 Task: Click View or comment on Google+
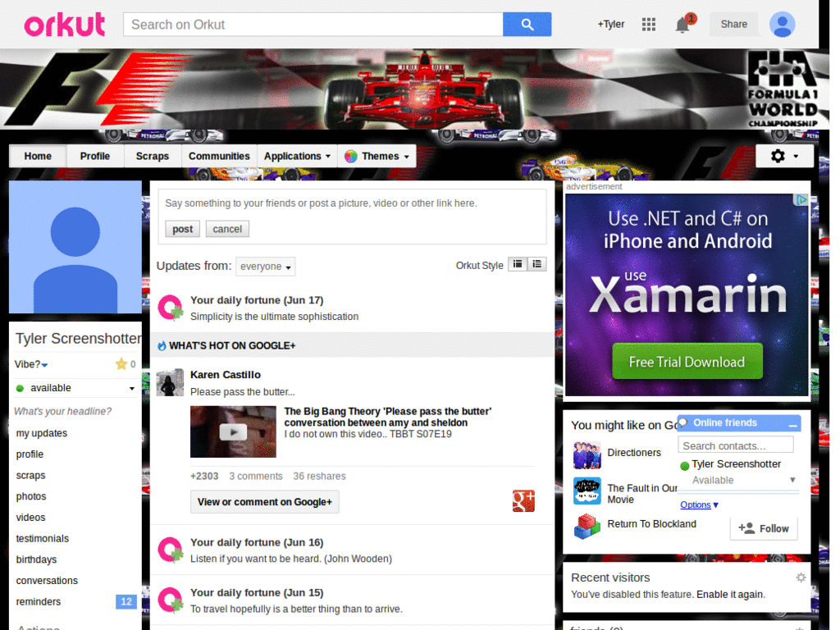[x=265, y=502]
